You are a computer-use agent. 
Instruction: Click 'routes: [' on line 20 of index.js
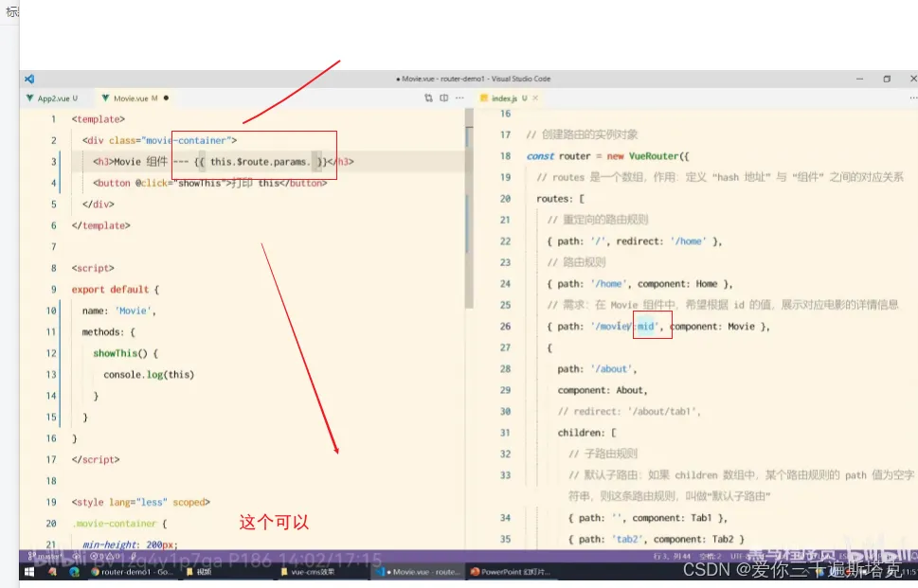point(560,199)
